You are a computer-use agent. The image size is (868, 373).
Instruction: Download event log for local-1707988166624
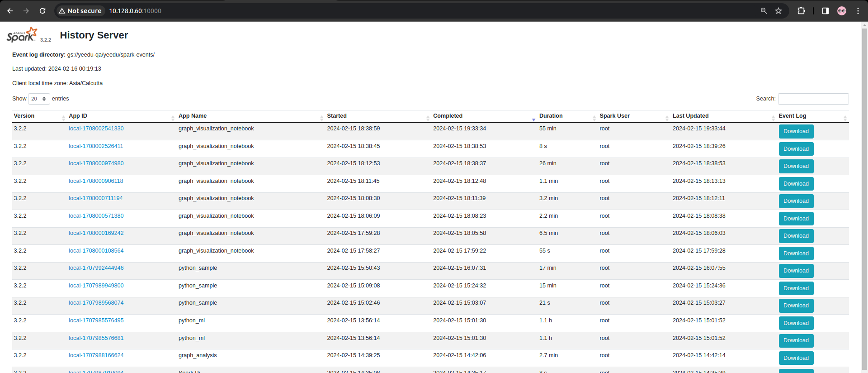point(796,358)
